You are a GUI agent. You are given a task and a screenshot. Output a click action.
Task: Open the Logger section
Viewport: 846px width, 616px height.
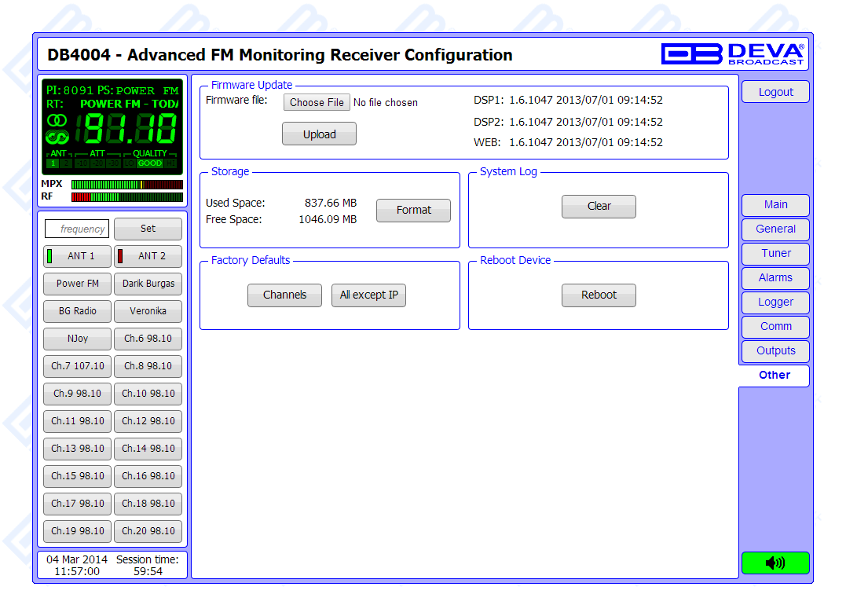tap(775, 302)
